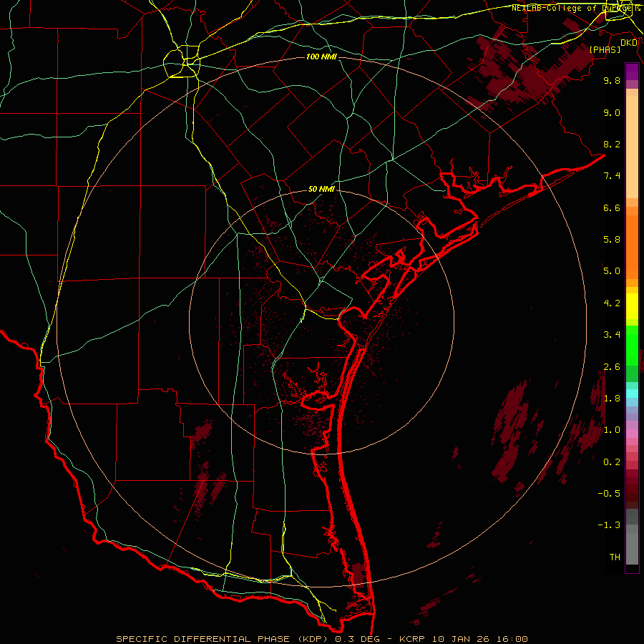Click the 1.8 legend value
The height and width of the screenshot is (644, 644).
[612, 399]
